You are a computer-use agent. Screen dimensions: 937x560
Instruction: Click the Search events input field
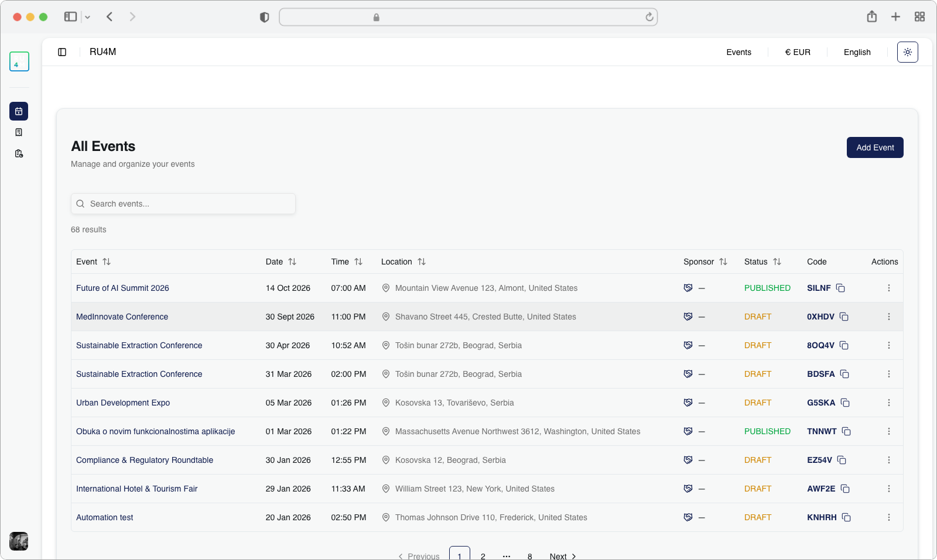point(183,204)
